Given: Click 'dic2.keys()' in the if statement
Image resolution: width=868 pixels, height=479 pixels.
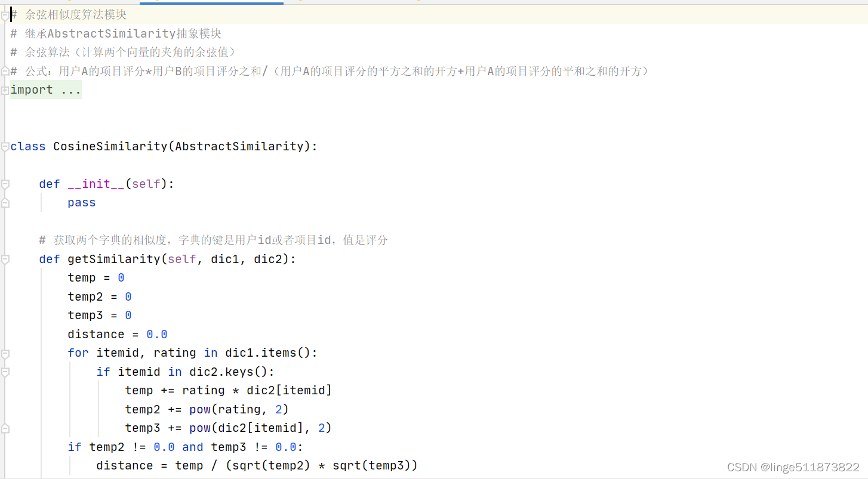Looking at the screenshot, I should coord(229,372).
